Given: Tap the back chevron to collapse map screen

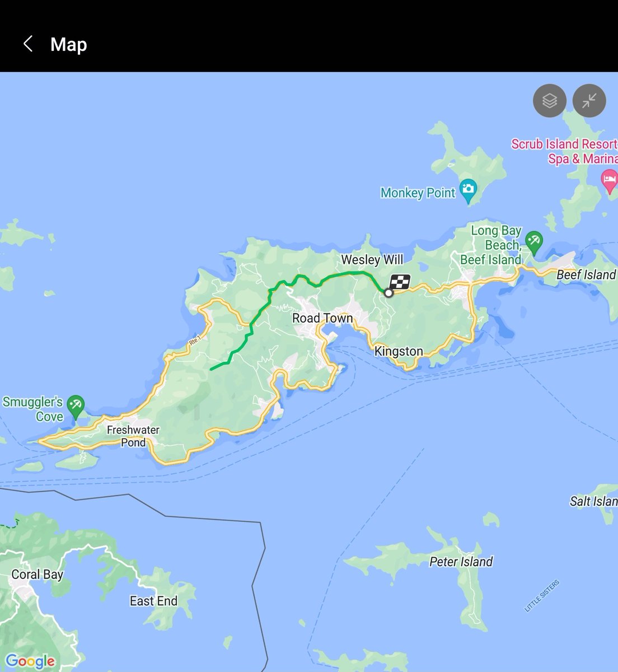Looking at the screenshot, I should 27,44.
